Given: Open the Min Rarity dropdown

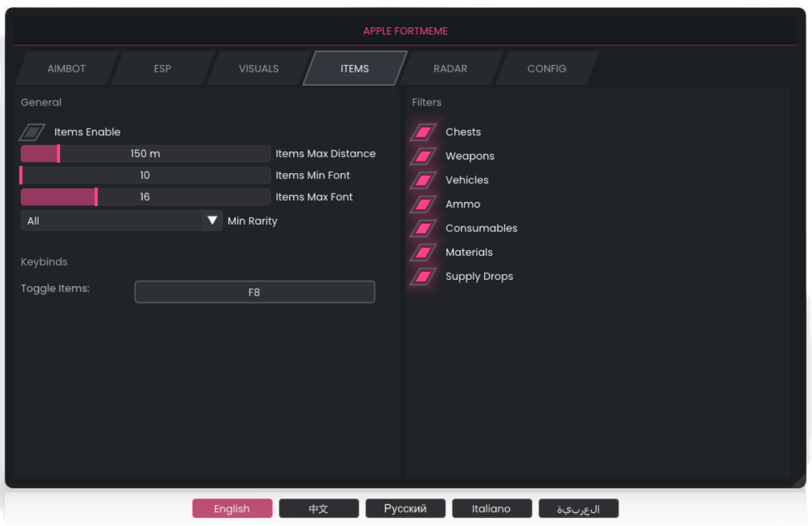Looking at the screenshot, I should [112, 221].
